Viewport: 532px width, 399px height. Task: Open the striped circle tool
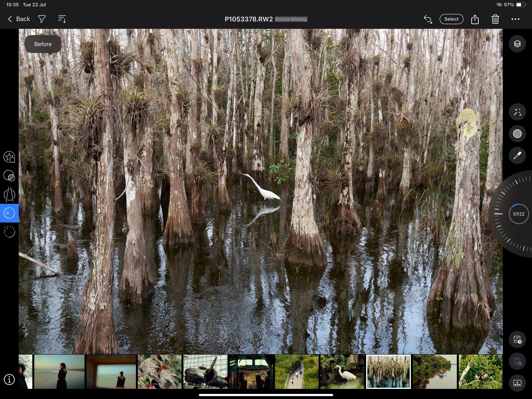(x=517, y=134)
